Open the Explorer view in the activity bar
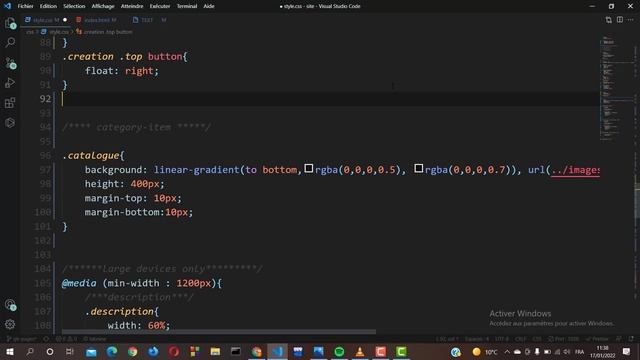640x360 pixels. pyautogui.click(x=10, y=23)
